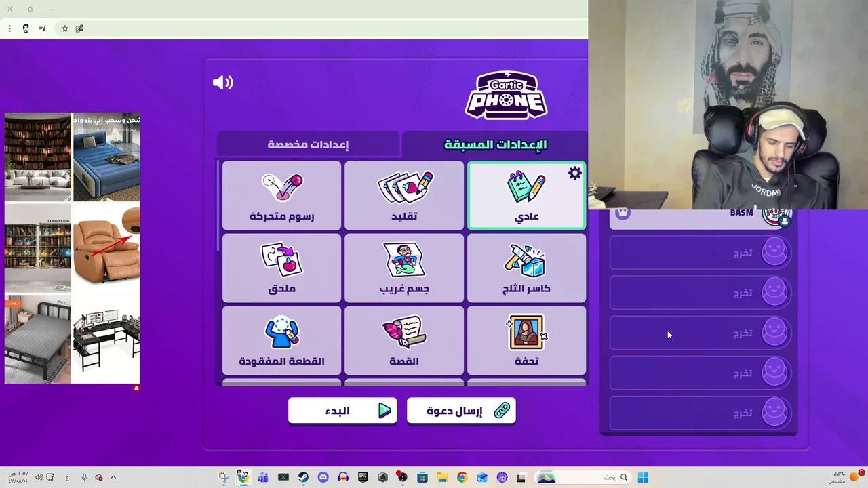Screen dimensions: 868x488
Task: Open Chrome from the taskbar
Action: coord(462,477)
